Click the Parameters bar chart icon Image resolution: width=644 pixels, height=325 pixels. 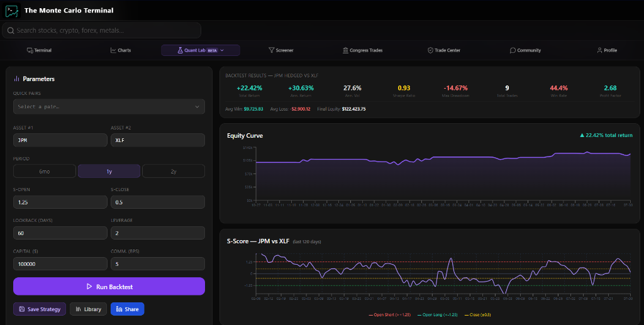pyautogui.click(x=16, y=79)
